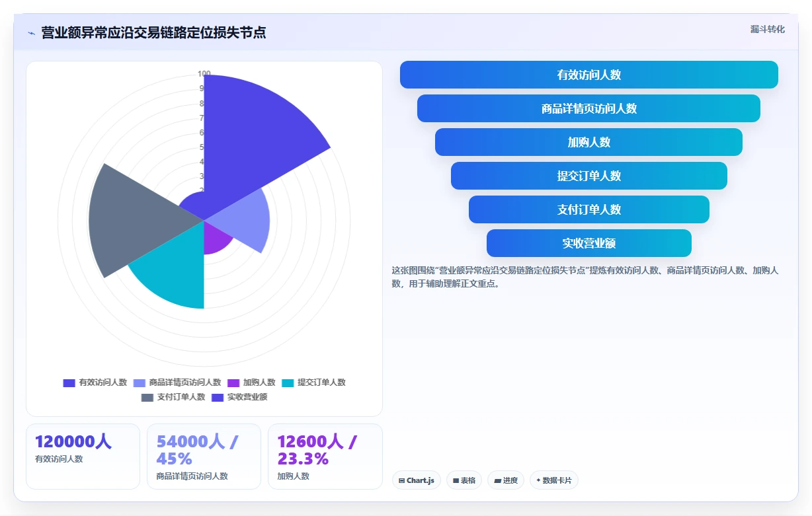Toggle 有效访问人数 legend color box
The width and height of the screenshot is (812, 516).
pos(69,383)
